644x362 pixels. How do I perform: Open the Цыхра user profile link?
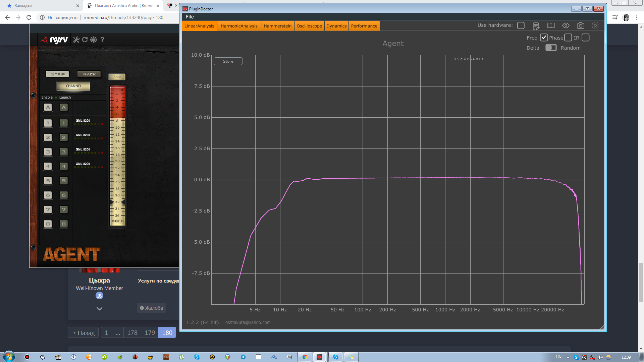point(99,281)
